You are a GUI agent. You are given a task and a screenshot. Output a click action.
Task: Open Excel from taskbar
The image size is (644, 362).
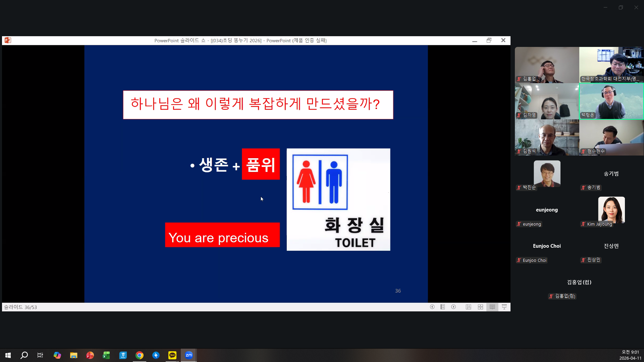[106, 355]
